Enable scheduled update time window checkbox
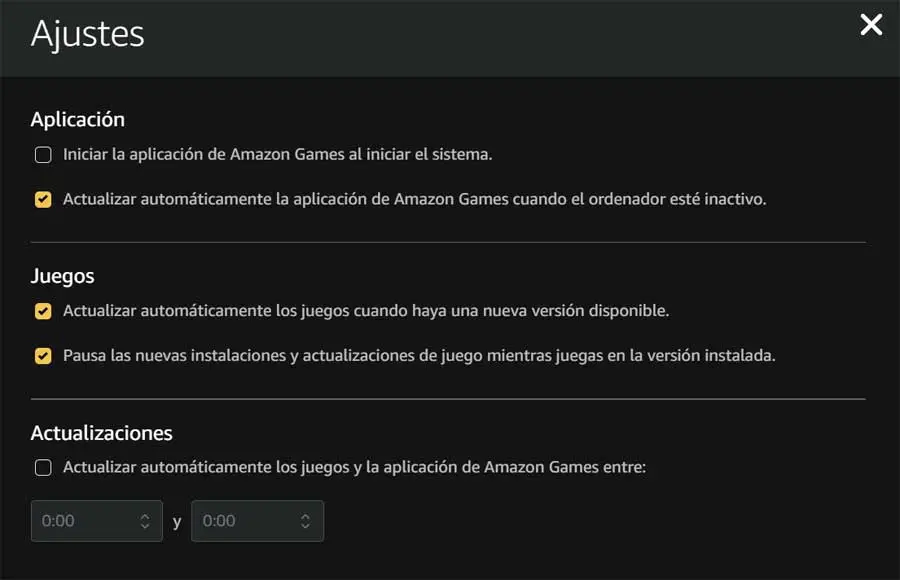 pos(43,467)
